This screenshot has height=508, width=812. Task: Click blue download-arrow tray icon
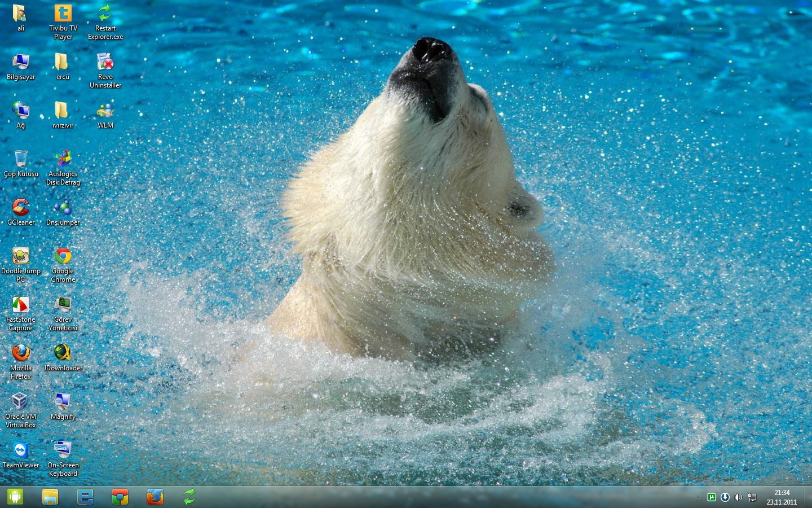(x=725, y=497)
